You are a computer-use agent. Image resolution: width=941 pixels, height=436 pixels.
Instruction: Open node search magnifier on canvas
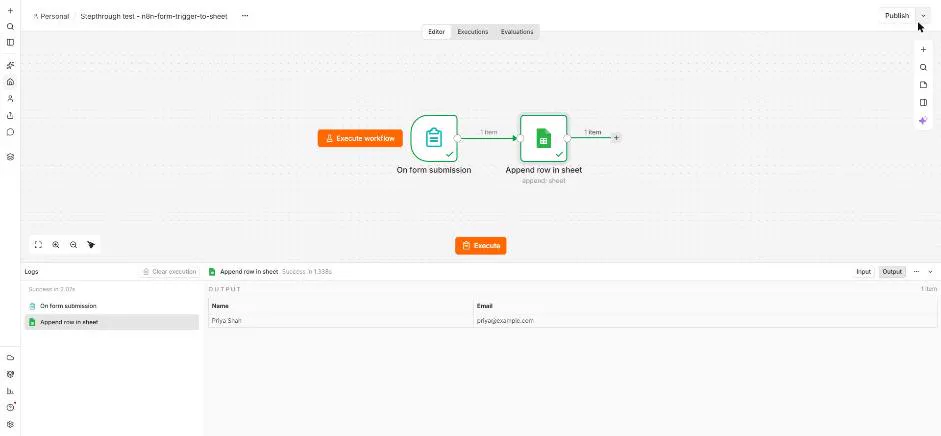924,67
